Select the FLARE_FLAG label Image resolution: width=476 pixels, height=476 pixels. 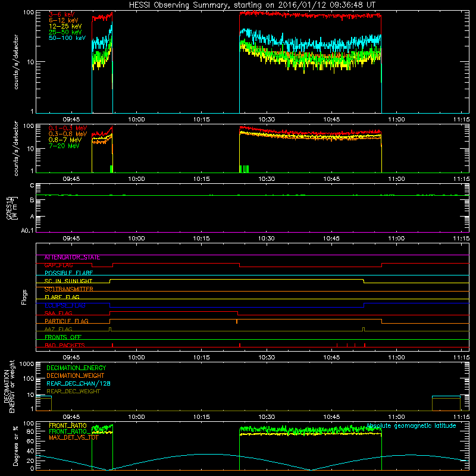(x=62, y=297)
